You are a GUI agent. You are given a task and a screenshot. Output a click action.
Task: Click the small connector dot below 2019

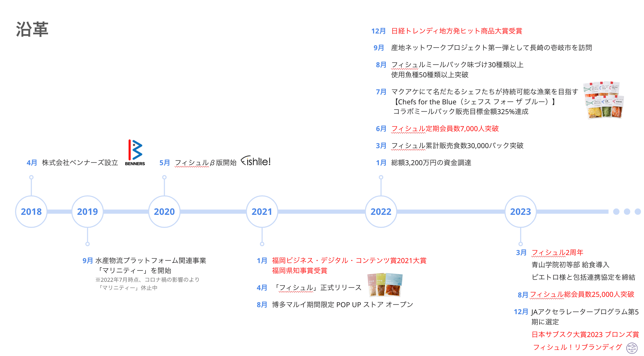click(88, 244)
